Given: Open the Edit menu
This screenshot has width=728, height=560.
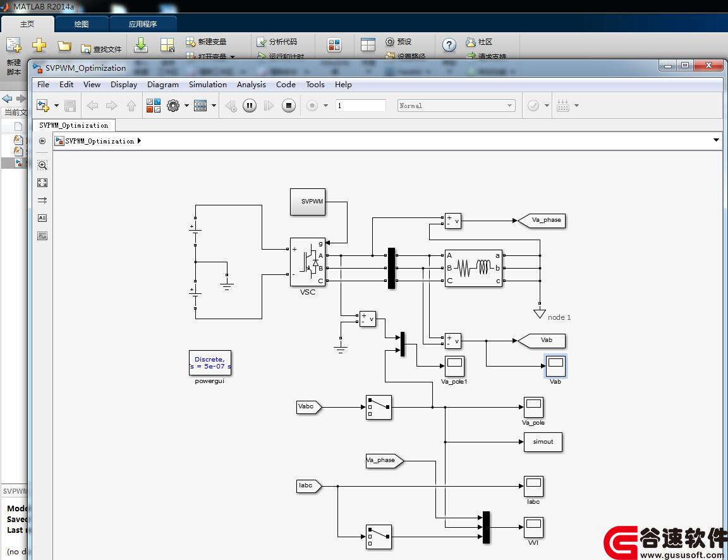Looking at the screenshot, I should [66, 85].
